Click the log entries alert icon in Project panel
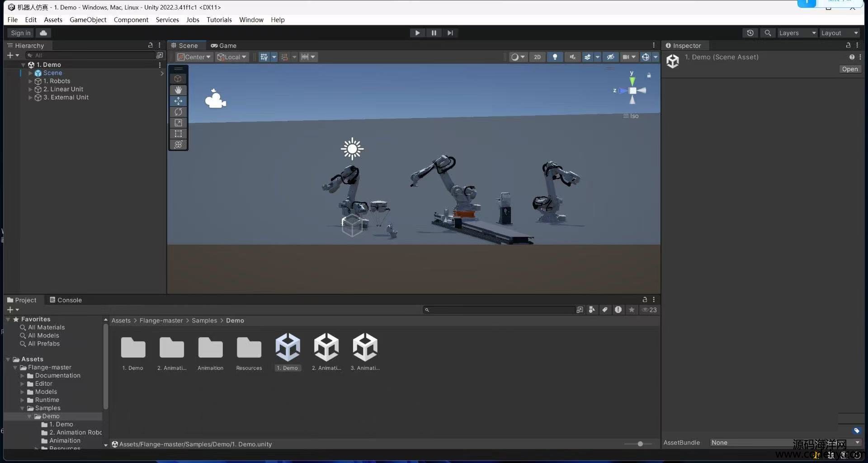The height and width of the screenshot is (463, 868). (618, 310)
